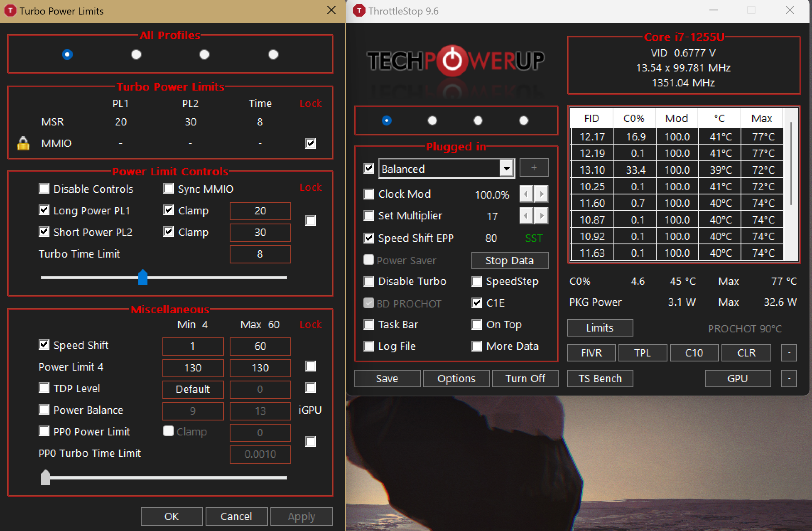The width and height of the screenshot is (812, 531).
Task: Enable the Disable Controls checkbox
Action: click(x=44, y=189)
